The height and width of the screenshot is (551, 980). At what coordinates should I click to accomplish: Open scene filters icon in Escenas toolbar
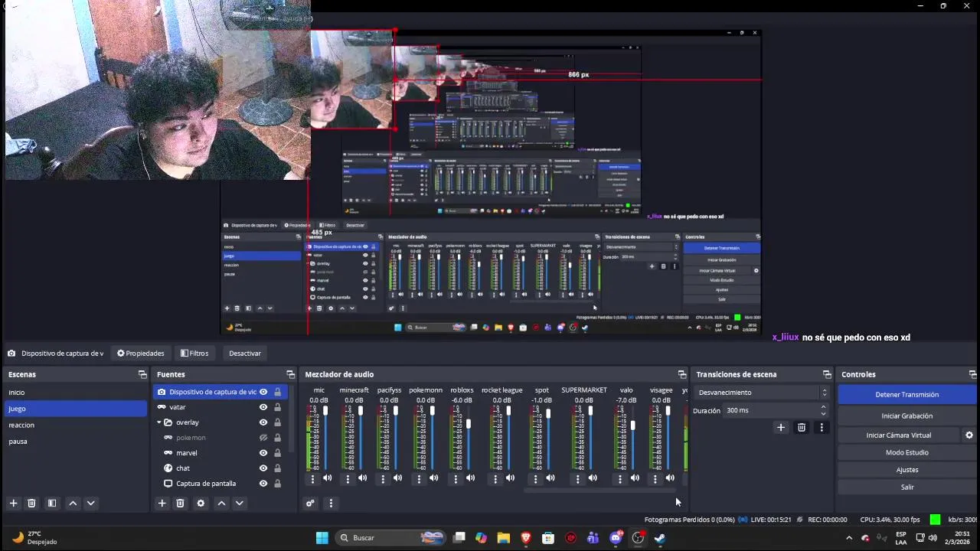tap(52, 503)
